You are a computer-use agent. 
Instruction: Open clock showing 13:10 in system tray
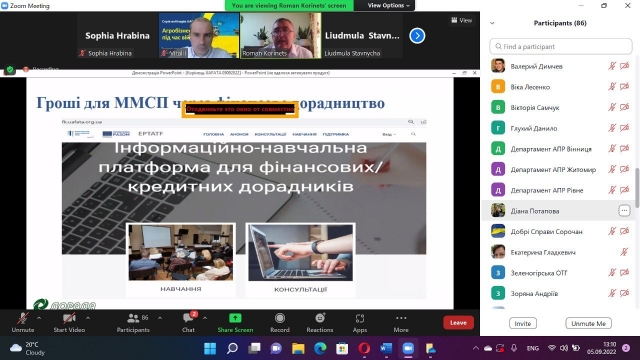tap(601, 348)
